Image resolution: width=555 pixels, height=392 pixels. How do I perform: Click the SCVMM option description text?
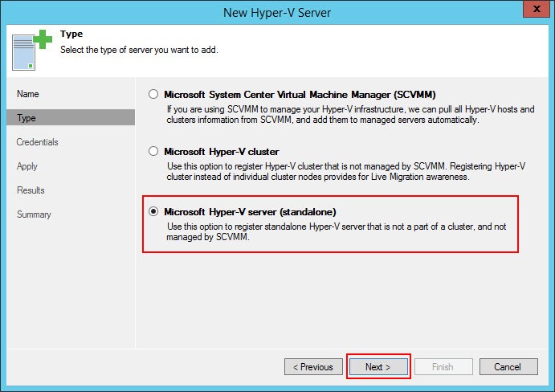[350, 114]
